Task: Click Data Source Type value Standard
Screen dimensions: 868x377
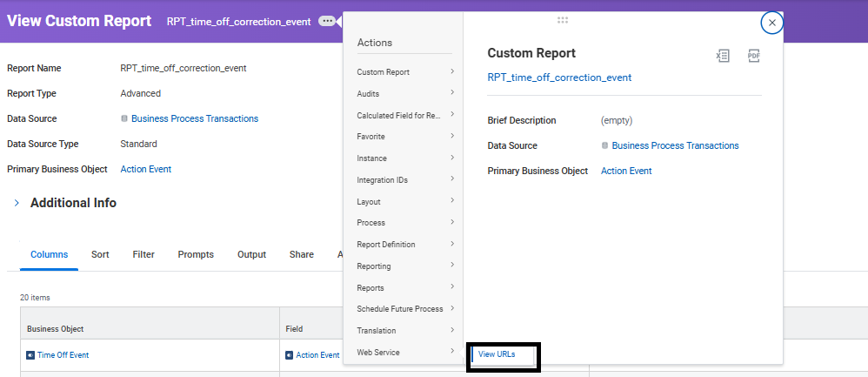Action: point(139,145)
